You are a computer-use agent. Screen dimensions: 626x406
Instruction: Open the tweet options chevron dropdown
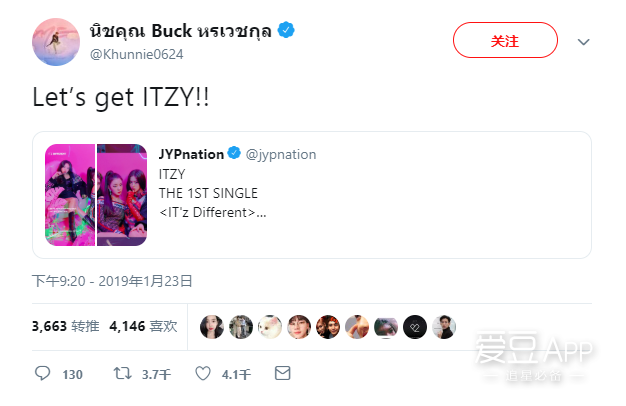coord(583,42)
